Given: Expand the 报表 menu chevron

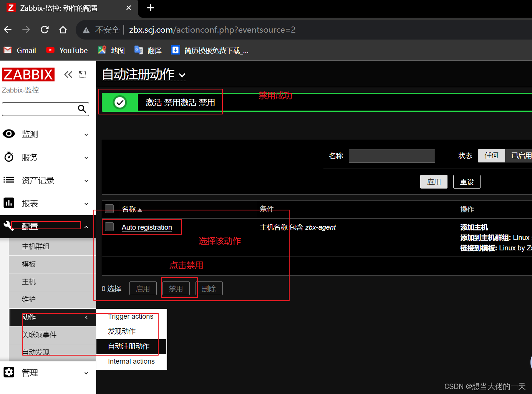Looking at the screenshot, I should tap(86, 204).
